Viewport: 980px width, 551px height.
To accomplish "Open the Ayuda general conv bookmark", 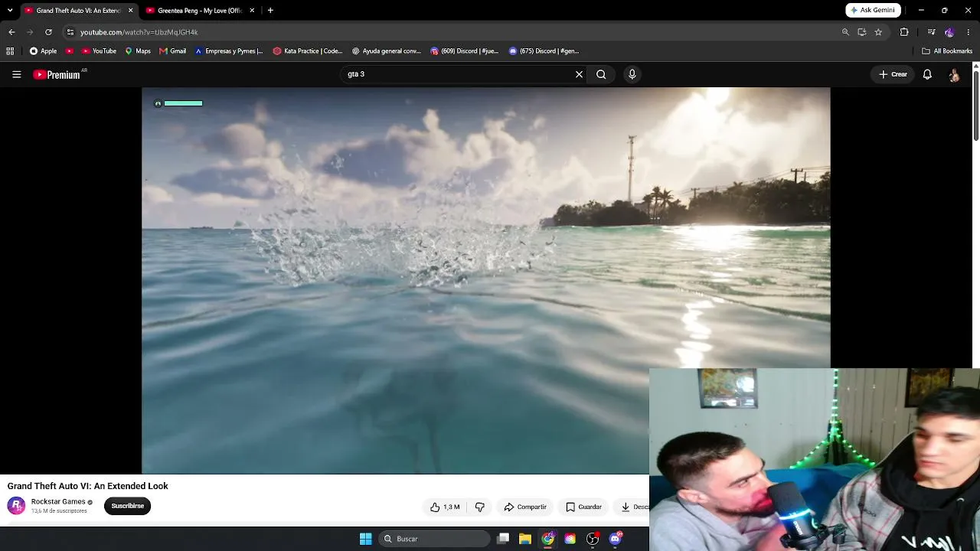I will pos(387,51).
